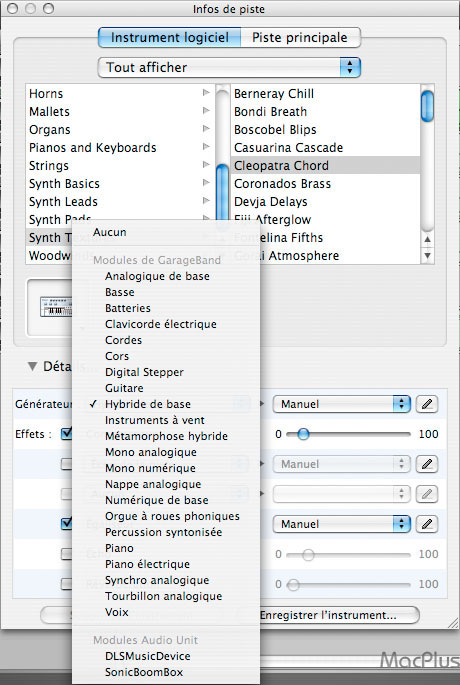The height and width of the screenshot is (685, 460).
Task: Open the empty disabled preset dropdown
Action: (342, 494)
